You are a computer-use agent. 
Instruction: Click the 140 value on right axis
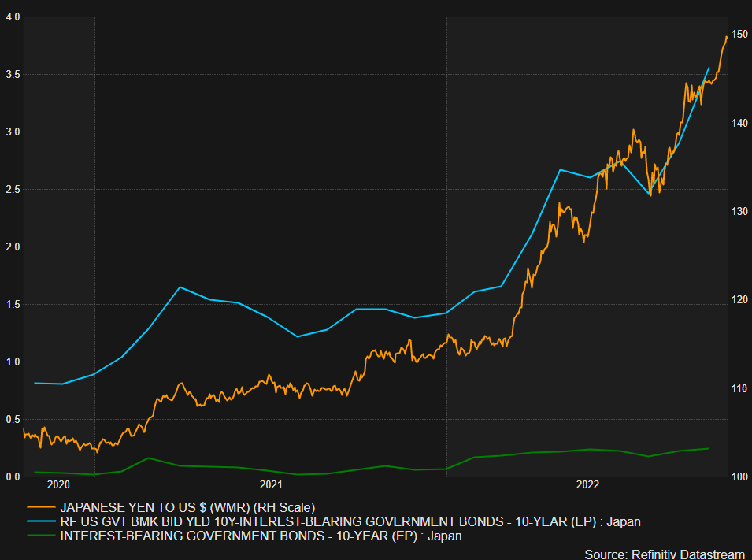click(740, 123)
